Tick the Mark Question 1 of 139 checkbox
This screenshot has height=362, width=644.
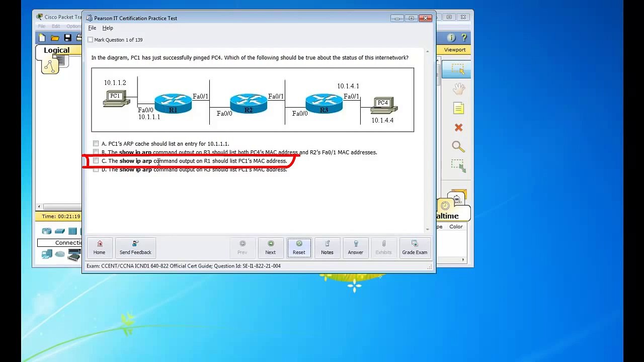[91, 40]
